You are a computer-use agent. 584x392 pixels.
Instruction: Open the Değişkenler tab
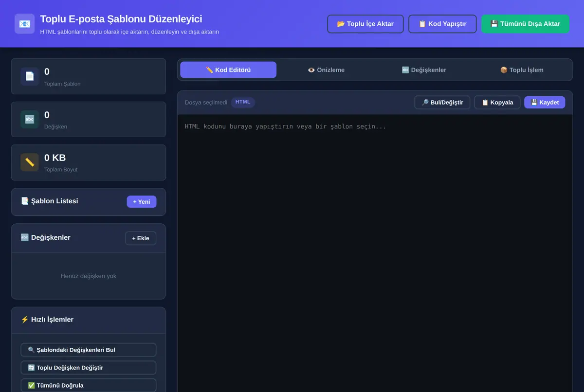coord(424,70)
